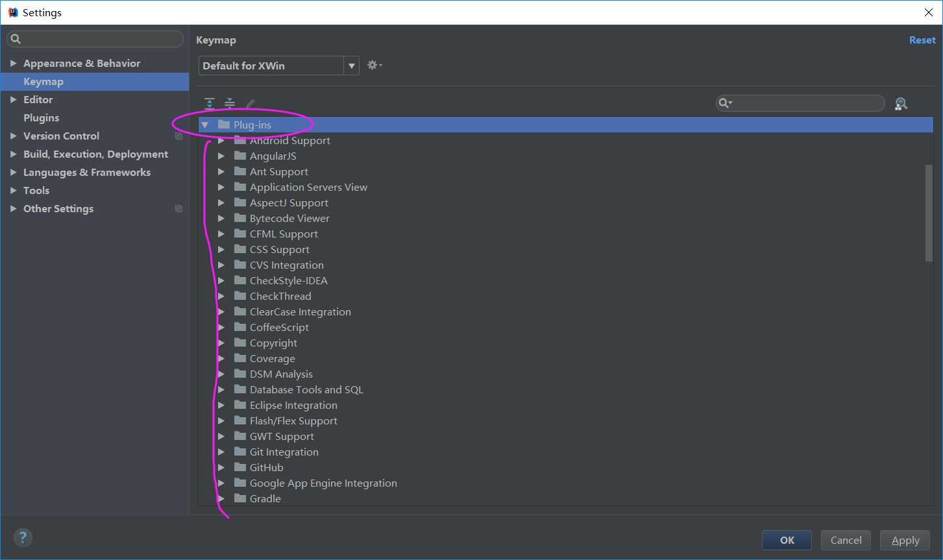Screen dimensions: 943x560
Task: Select the ClearCase Integration row
Action: (566, 311)
